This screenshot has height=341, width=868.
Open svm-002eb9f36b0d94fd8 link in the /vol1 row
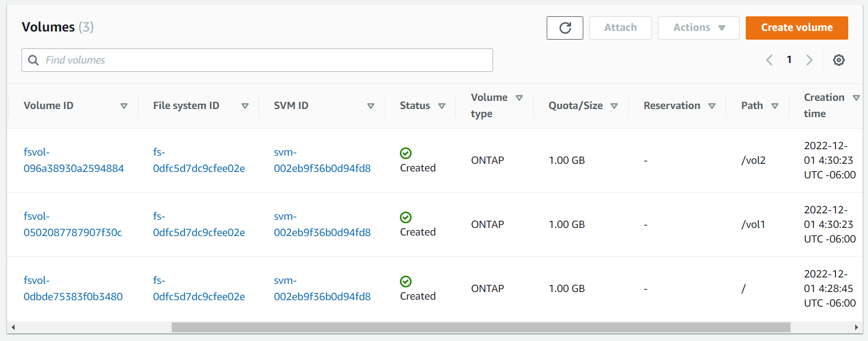click(322, 224)
